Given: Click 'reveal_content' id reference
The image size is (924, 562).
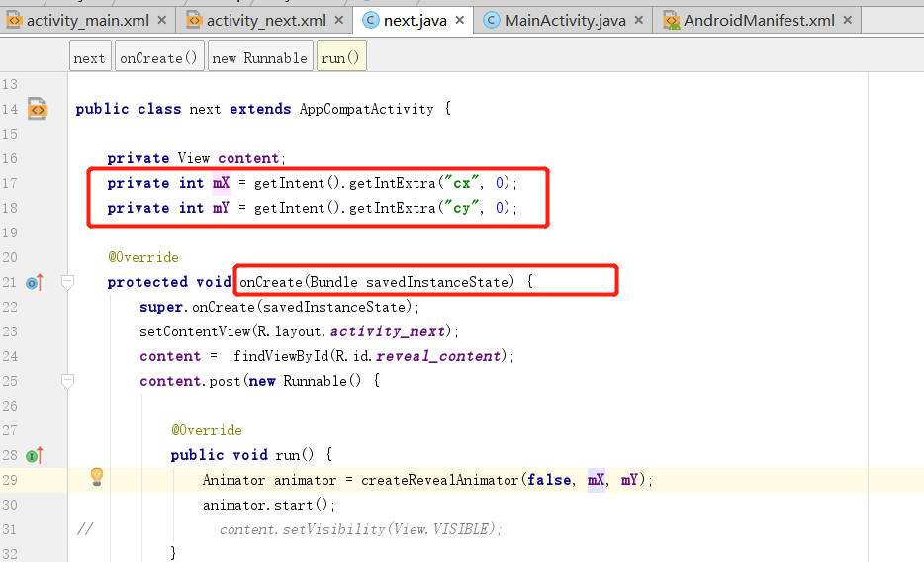Looking at the screenshot, I should coord(438,356).
